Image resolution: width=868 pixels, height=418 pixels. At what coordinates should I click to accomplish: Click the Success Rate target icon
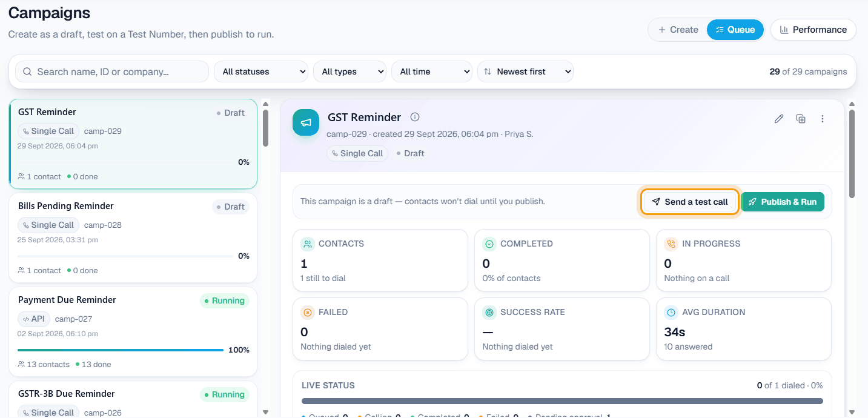(x=489, y=313)
